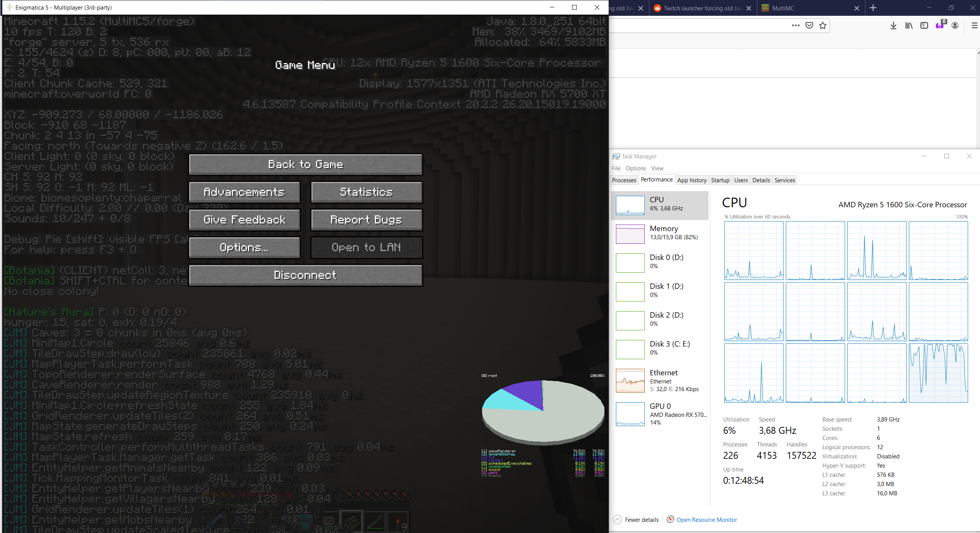The width and height of the screenshot is (980, 533).
Task: Toggle the Firefox sidebar
Action: (924, 25)
